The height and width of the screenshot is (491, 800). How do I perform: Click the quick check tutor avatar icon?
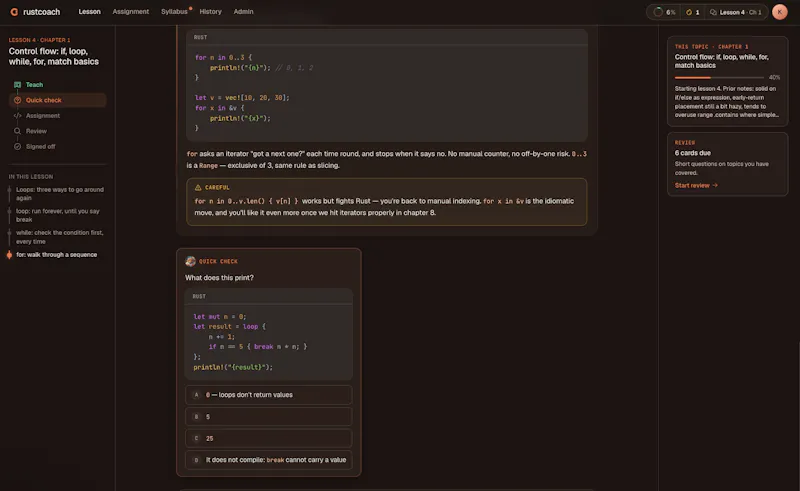pyautogui.click(x=190, y=261)
